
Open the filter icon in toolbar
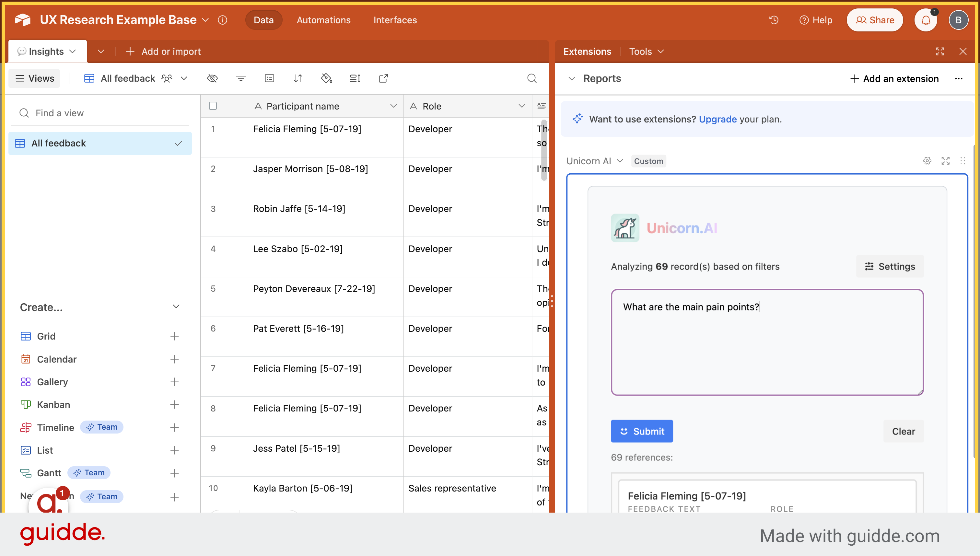coord(240,78)
